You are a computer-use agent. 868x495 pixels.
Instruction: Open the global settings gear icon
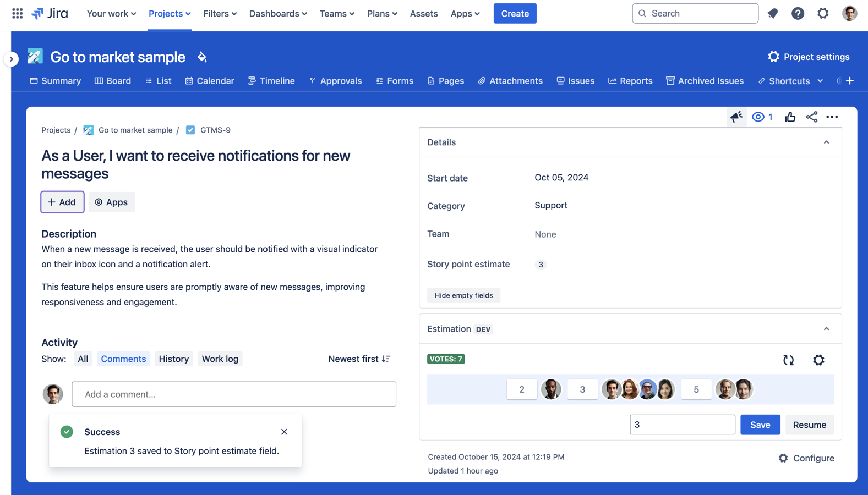click(823, 13)
